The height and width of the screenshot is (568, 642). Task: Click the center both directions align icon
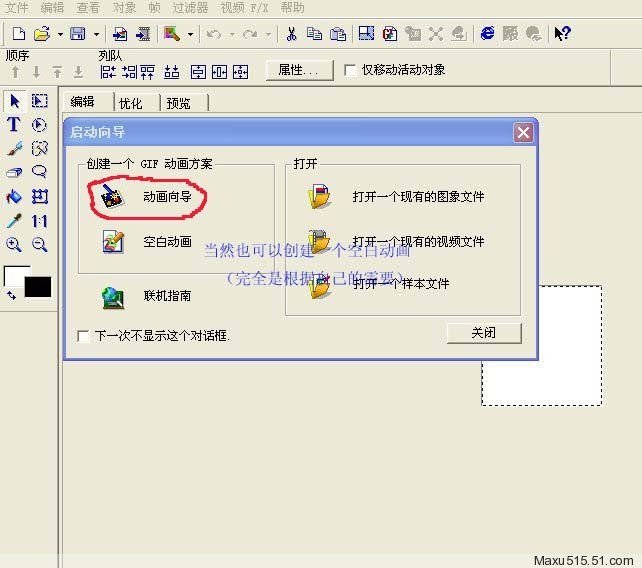point(240,72)
